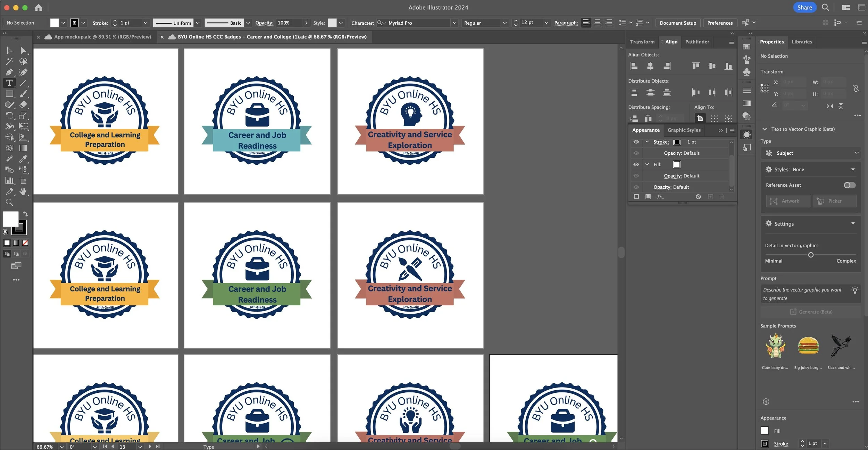Open the 66.67% zoom level dropdown

click(62, 447)
